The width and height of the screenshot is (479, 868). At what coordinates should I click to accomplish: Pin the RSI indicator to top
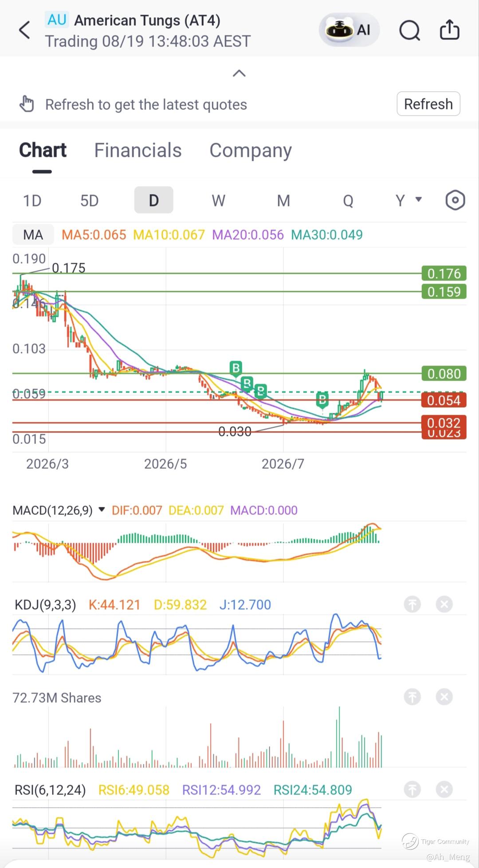(x=412, y=789)
